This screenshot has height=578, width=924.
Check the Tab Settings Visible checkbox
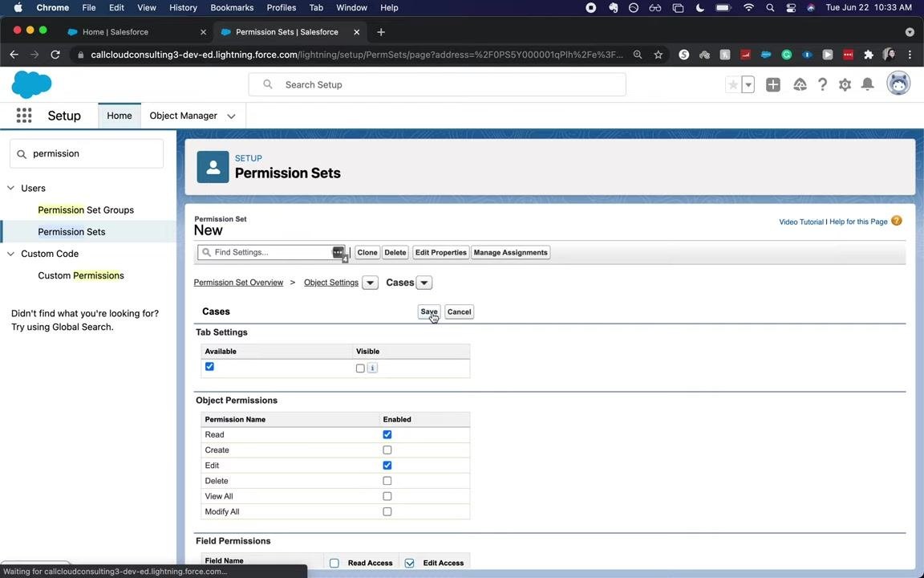click(360, 368)
